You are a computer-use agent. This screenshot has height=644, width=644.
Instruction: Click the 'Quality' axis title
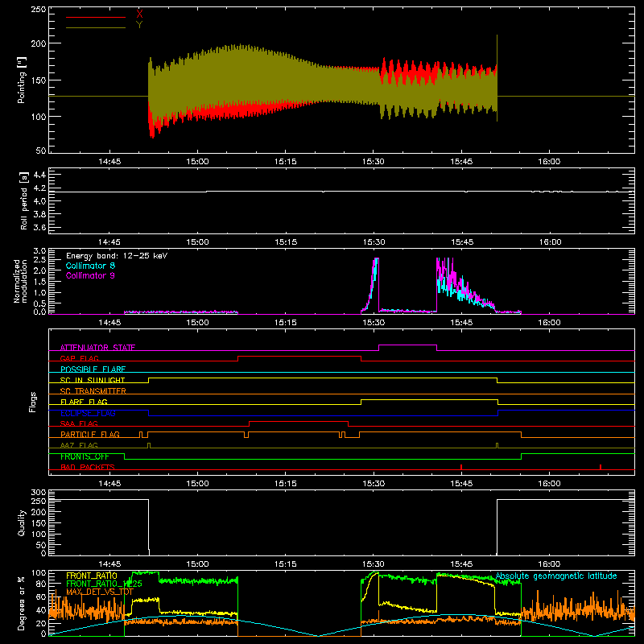(22, 522)
